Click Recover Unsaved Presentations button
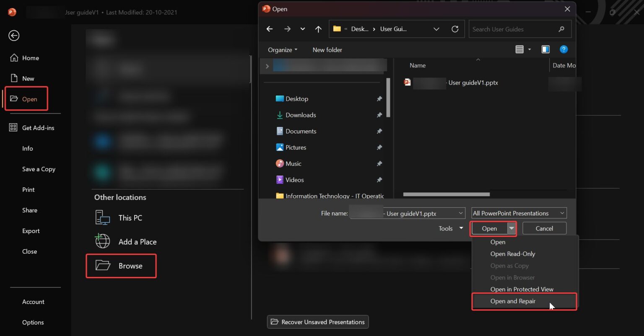 (x=318, y=322)
